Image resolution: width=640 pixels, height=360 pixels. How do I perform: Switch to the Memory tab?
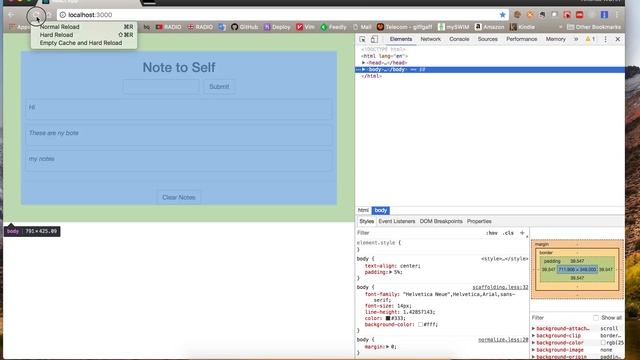point(556,39)
